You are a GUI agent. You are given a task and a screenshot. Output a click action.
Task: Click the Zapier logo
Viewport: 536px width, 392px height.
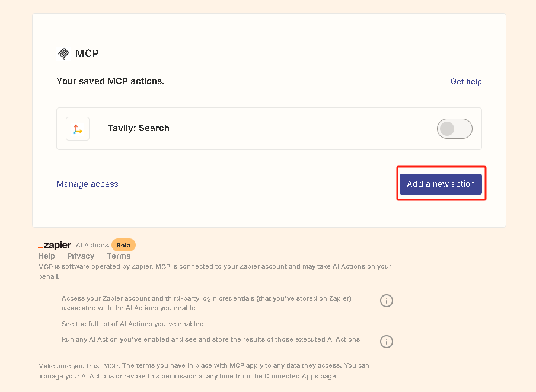(54, 244)
